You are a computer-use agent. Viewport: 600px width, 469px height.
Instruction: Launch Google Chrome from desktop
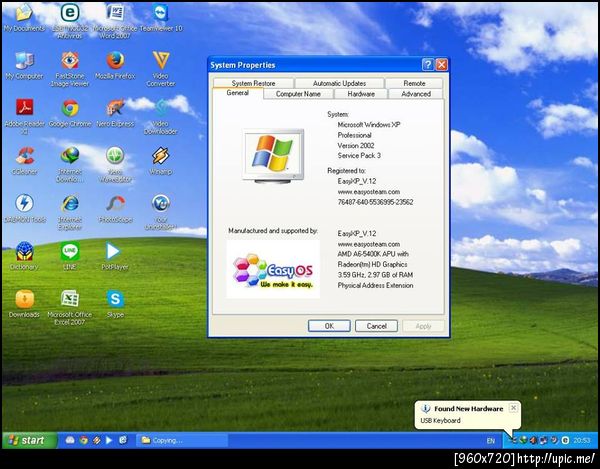70,113
